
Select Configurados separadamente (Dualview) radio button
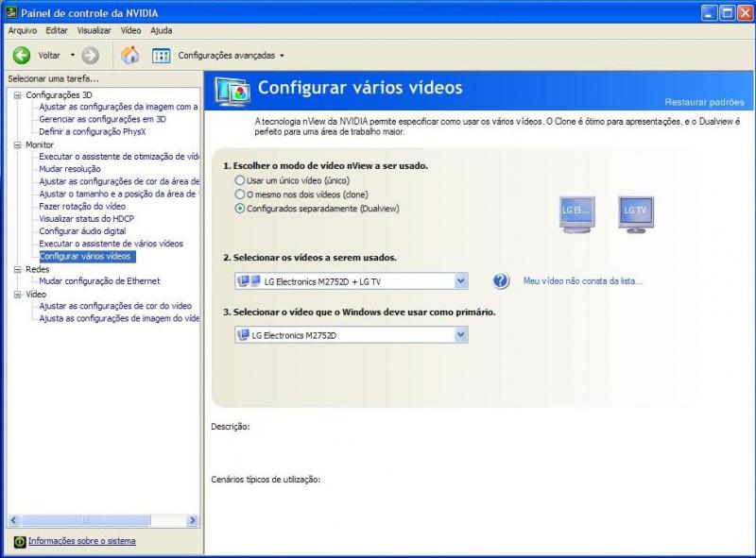[x=240, y=209]
